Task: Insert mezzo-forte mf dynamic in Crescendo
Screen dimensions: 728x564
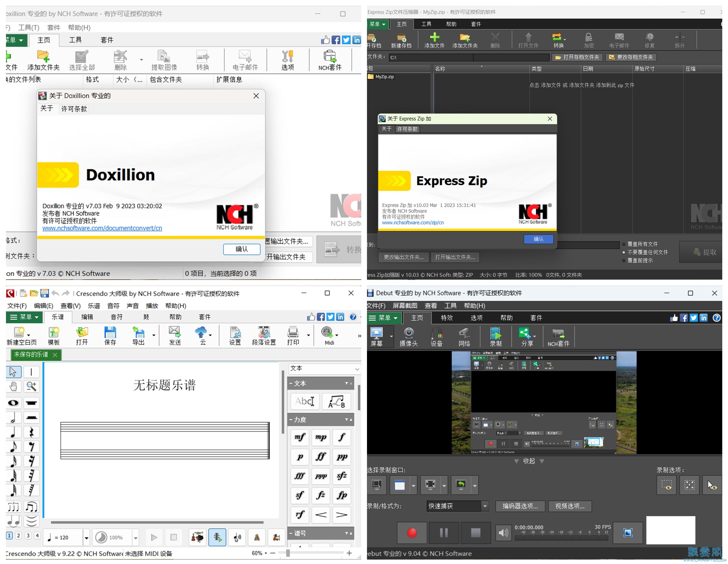Action: tap(300, 437)
